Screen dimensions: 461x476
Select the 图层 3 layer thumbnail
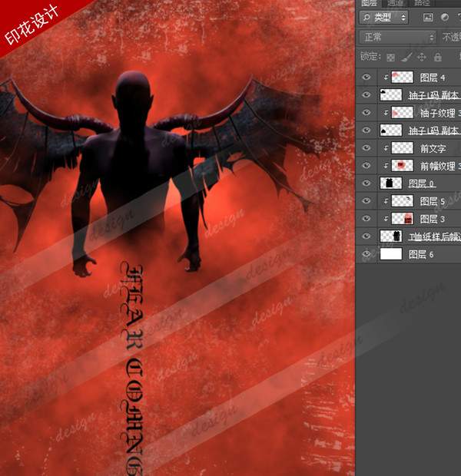click(x=403, y=218)
